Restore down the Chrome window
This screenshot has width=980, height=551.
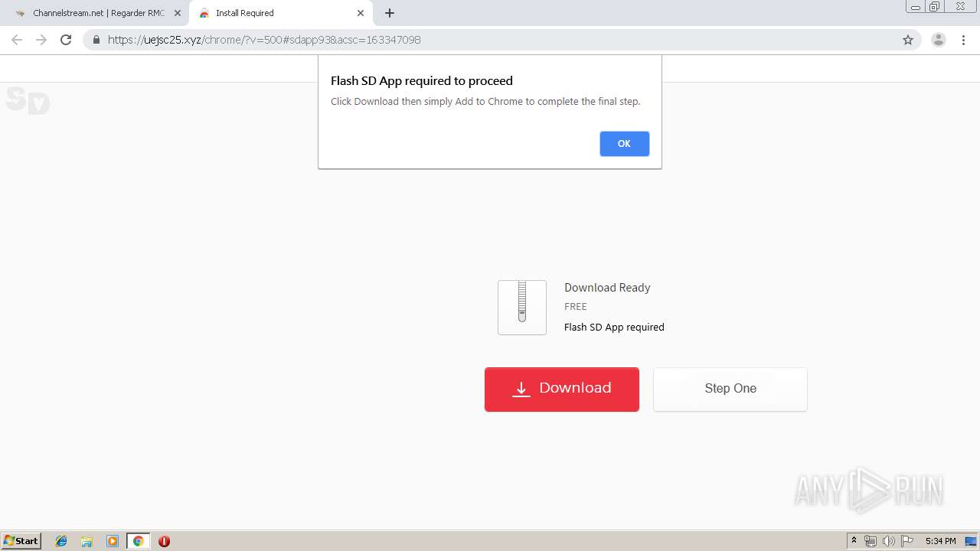(935, 7)
